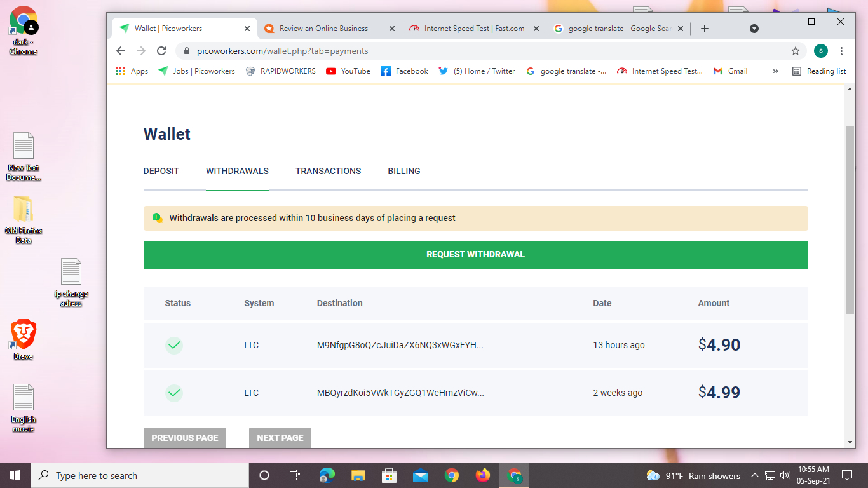Switch to Review an Online Business tab
This screenshot has height=488, width=868.
[323, 29]
